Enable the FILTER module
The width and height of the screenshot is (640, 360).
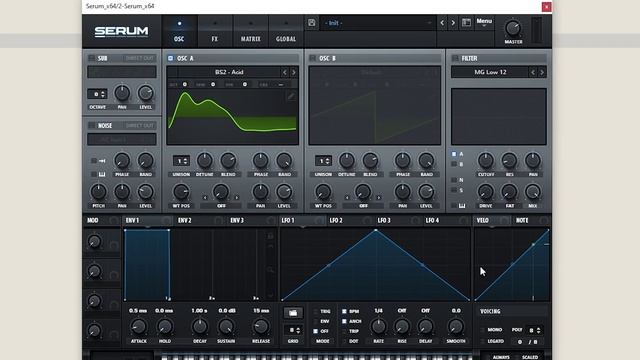pos(455,58)
